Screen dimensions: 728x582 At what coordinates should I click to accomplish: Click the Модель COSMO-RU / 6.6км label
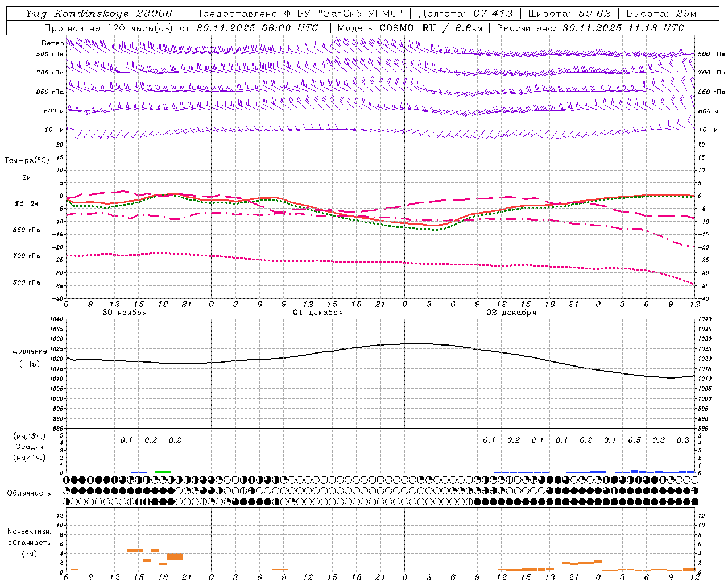pyautogui.click(x=410, y=28)
